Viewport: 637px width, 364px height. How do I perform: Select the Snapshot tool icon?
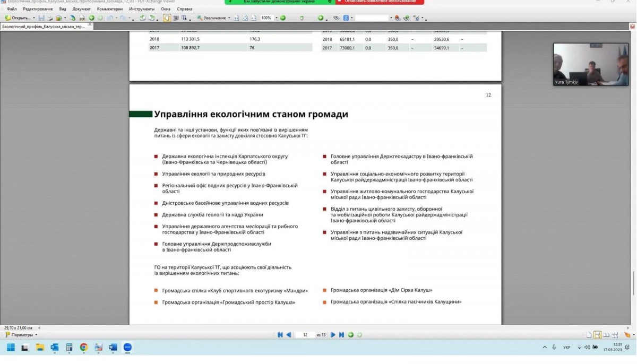[176, 18]
